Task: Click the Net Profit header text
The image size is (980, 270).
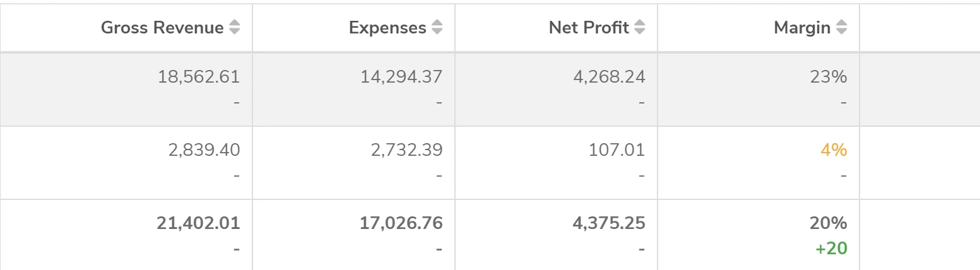Action: pos(589,28)
